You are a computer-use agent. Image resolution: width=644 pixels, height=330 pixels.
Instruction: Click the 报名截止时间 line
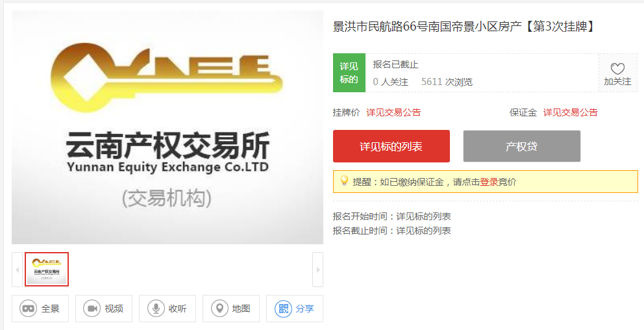click(x=392, y=231)
